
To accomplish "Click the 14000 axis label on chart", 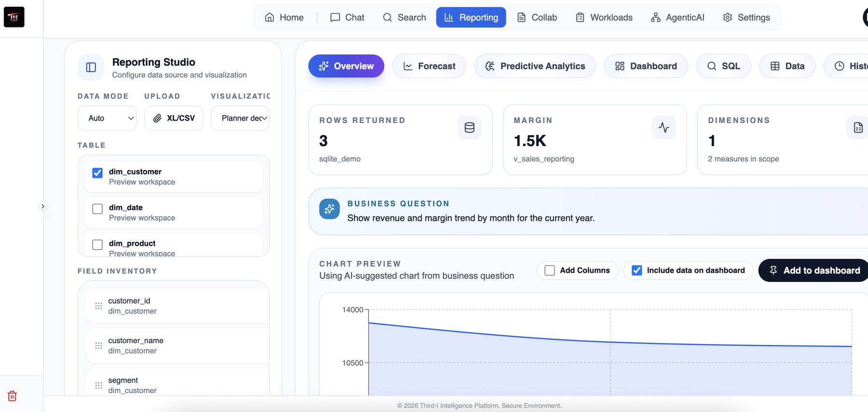I will click(353, 310).
